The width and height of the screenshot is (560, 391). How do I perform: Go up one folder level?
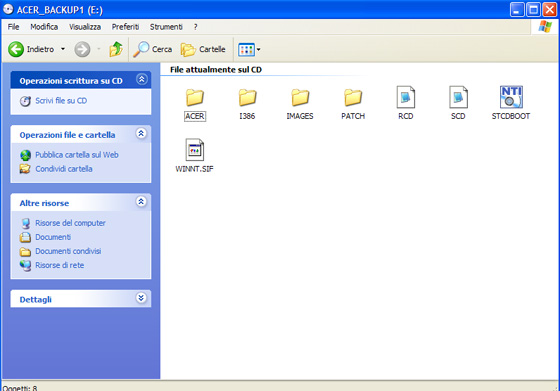[116, 49]
